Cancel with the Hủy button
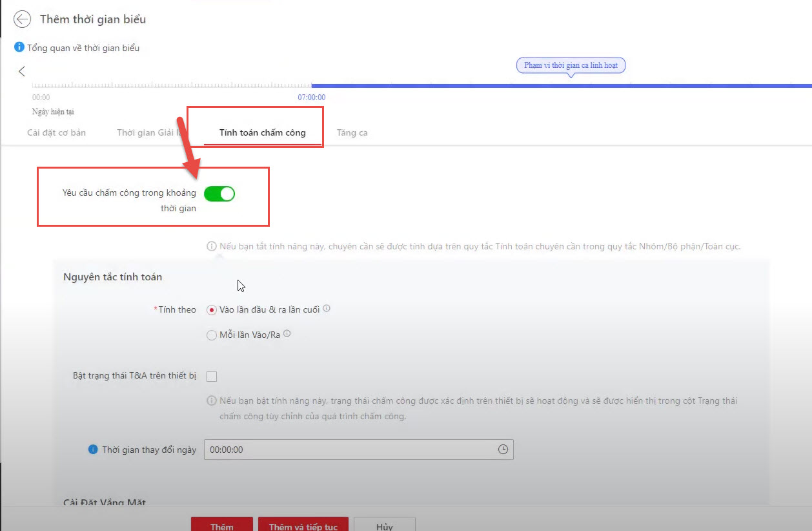812x531 pixels. click(x=384, y=525)
